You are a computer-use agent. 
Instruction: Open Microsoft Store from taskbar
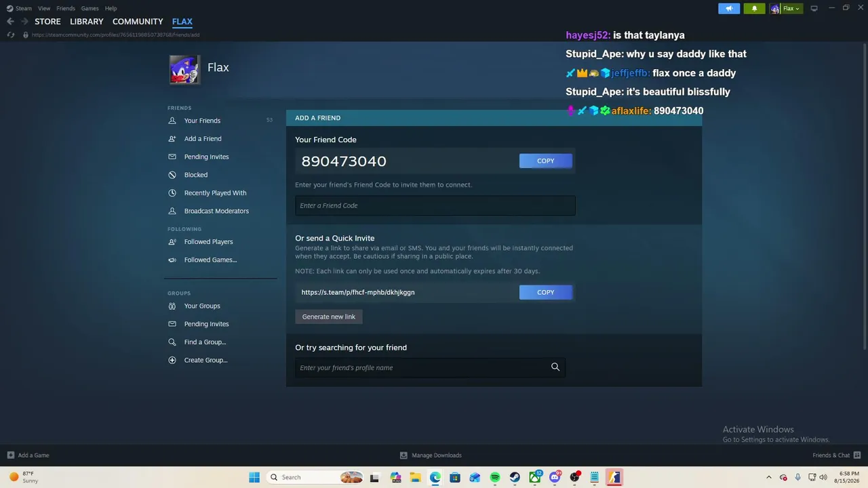pyautogui.click(x=455, y=477)
